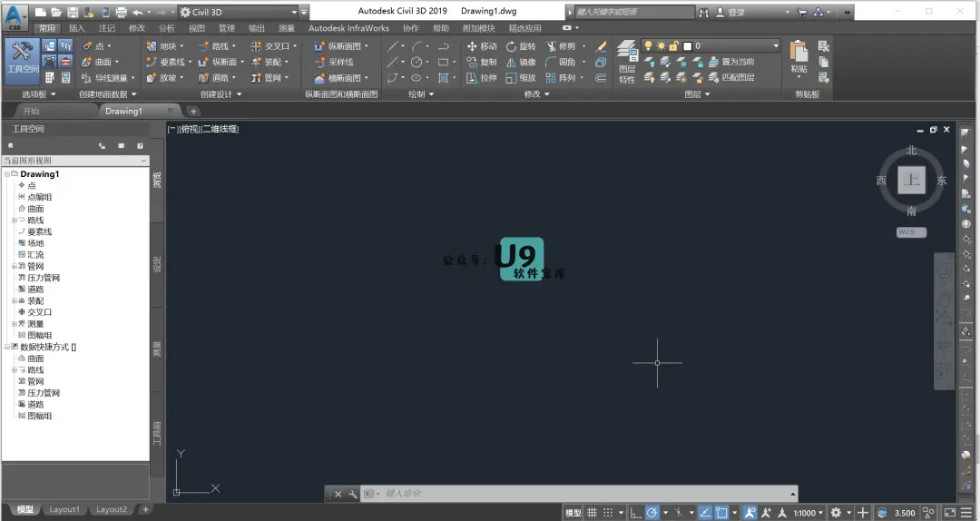The height and width of the screenshot is (521, 980).
Task: Click the New drawing icon
Action: click(41, 12)
